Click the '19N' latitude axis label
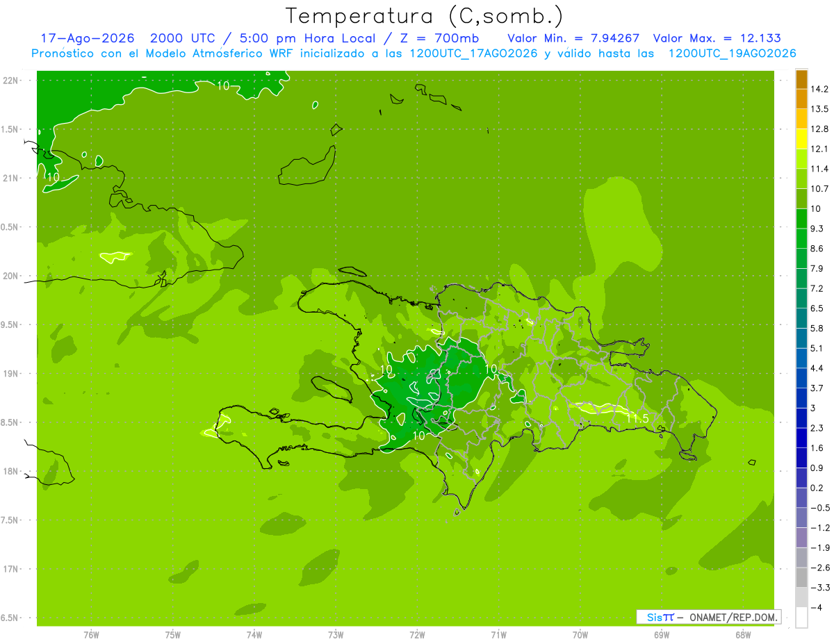The height and width of the screenshot is (644, 834). (x=11, y=373)
